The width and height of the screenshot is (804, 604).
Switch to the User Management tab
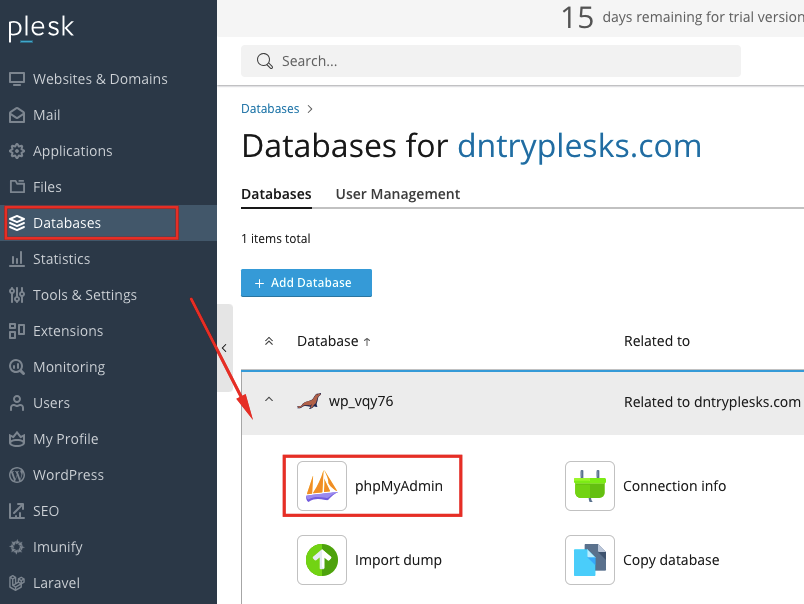(397, 194)
